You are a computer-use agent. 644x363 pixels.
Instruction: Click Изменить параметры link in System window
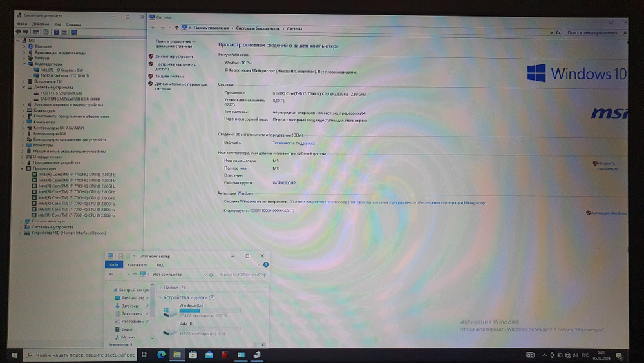(607, 166)
